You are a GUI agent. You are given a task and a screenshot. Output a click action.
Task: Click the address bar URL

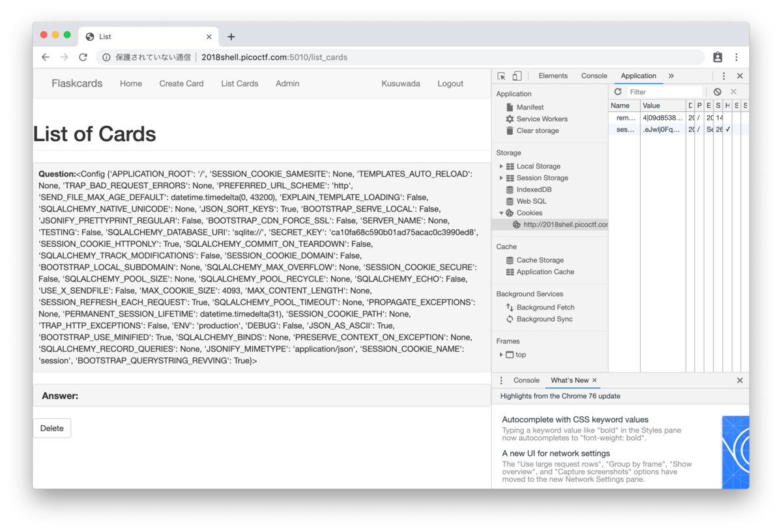click(274, 57)
